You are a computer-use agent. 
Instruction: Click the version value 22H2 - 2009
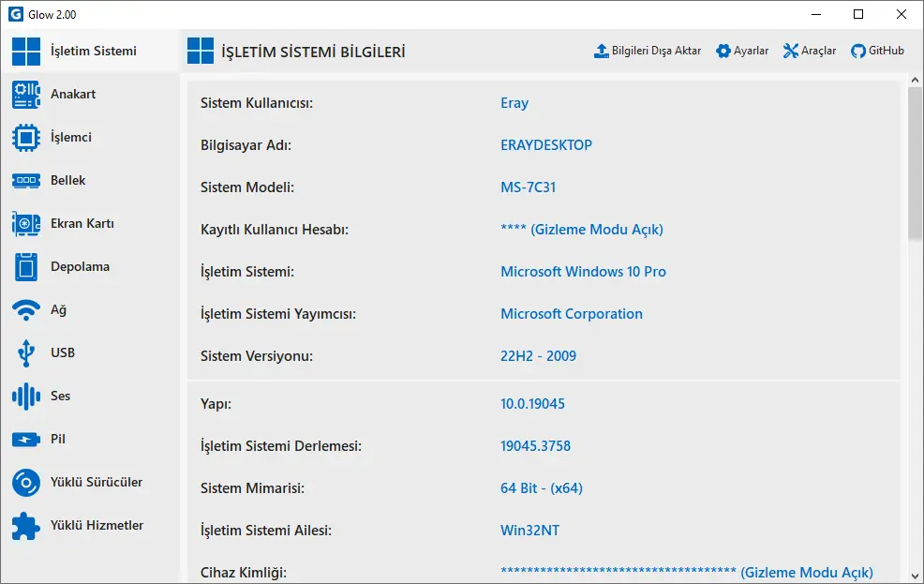click(539, 356)
